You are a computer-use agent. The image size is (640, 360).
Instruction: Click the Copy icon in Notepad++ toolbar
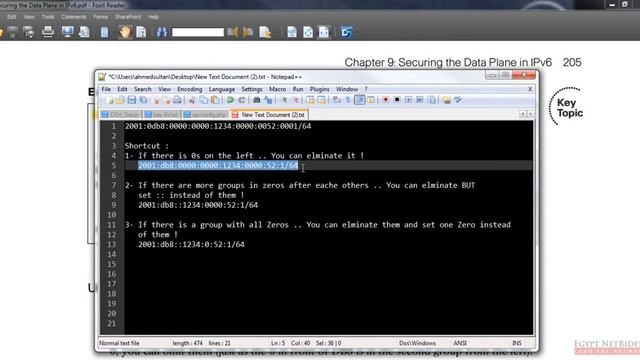click(204, 100)
